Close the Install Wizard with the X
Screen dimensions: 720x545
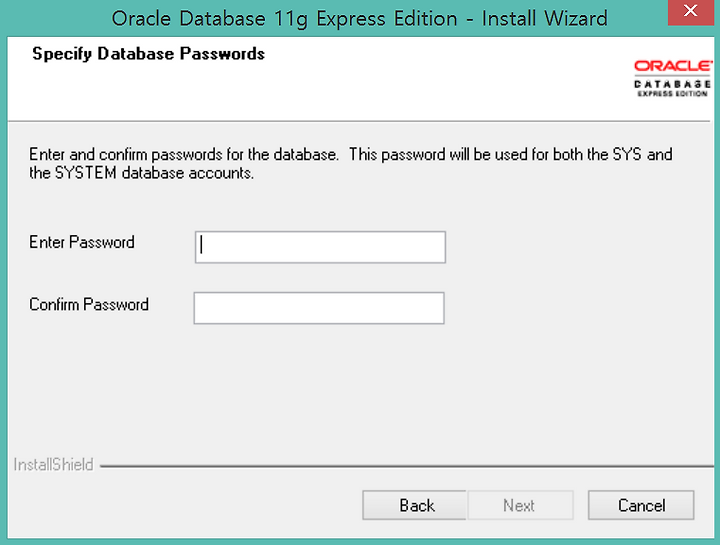[x=691, y=11]
